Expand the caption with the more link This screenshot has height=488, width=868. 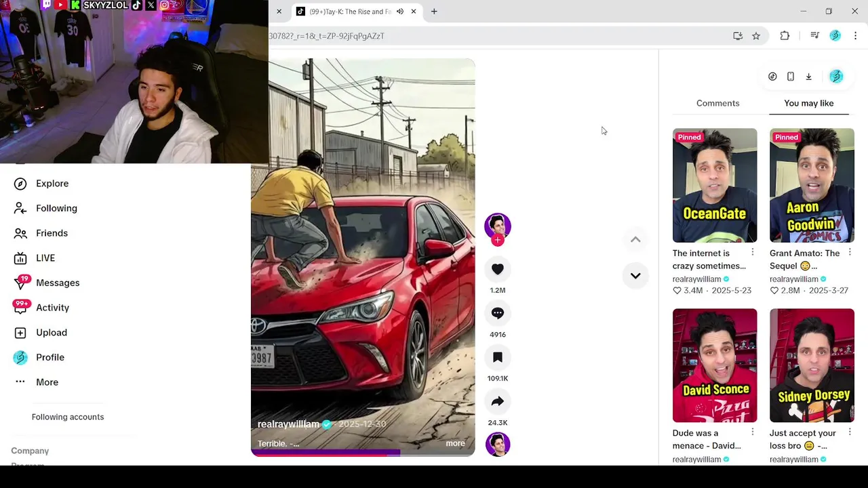pyautogui.click(x=455, y=443)
